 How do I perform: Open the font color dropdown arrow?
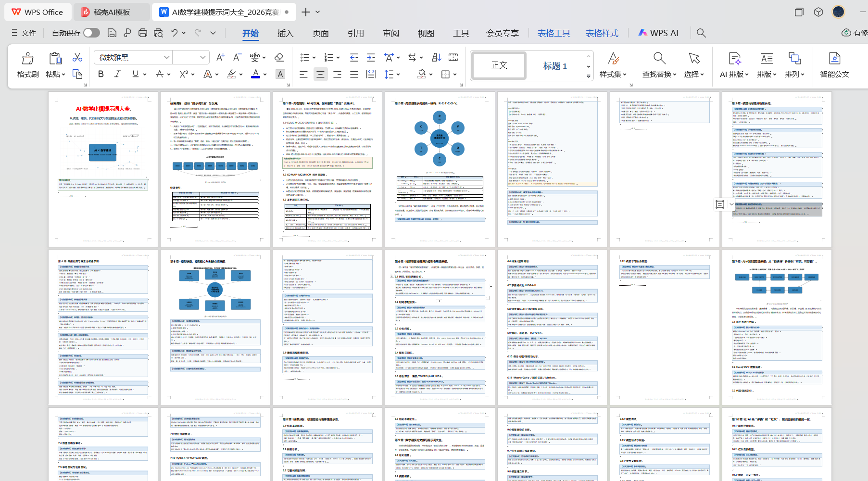click(265, 75)
